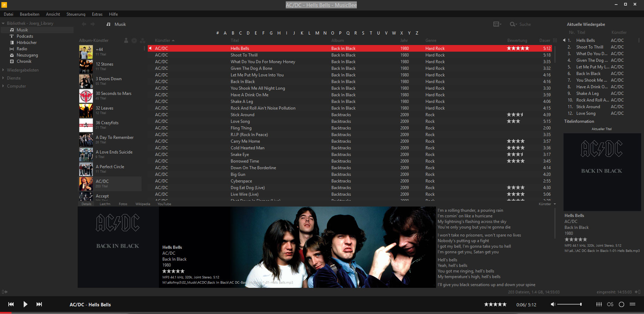The image size is (644, 314).
Task: Sort tracks by the Jahr column
Action: (404, 40)
